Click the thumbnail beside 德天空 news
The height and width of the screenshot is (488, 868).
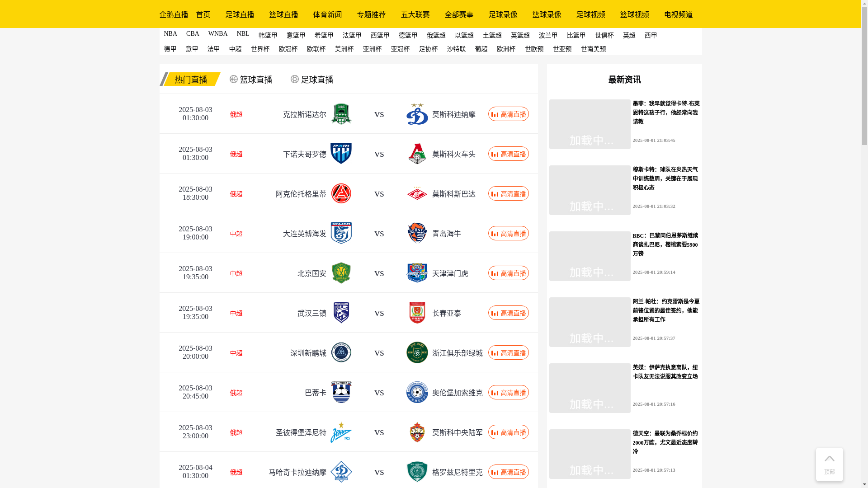click(590, 454)
